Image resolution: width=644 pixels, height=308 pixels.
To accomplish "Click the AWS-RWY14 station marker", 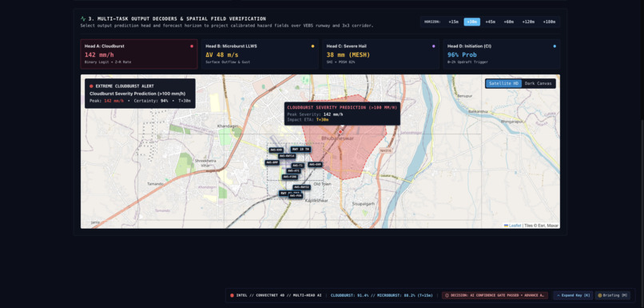I will 287,156.
